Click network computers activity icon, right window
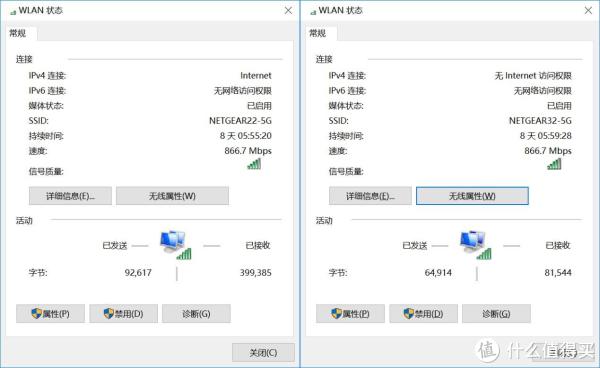Screen dimensions: 600x368 click(x=475, y=245)
